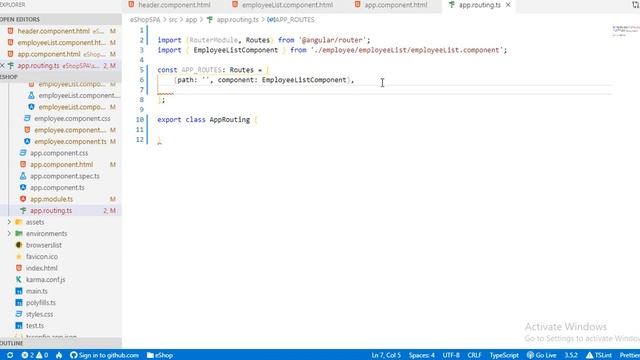Click the Prettier status item
Image resolution: width=640 pixels, height=360 pixels.
coord(629,355)
